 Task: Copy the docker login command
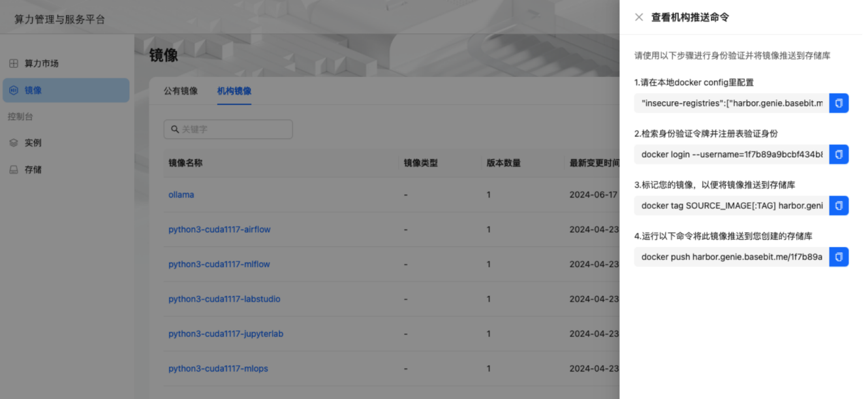click(839, 154)
